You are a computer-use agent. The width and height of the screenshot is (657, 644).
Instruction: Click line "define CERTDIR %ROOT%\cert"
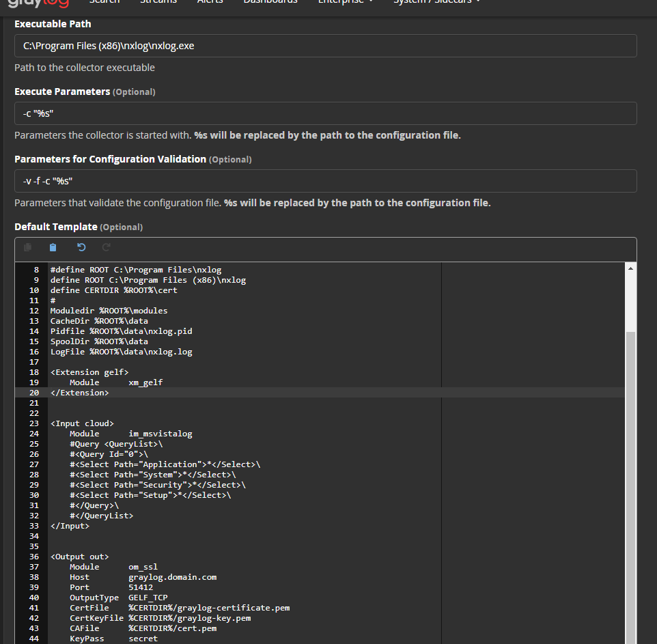click(x=113, y=290)
